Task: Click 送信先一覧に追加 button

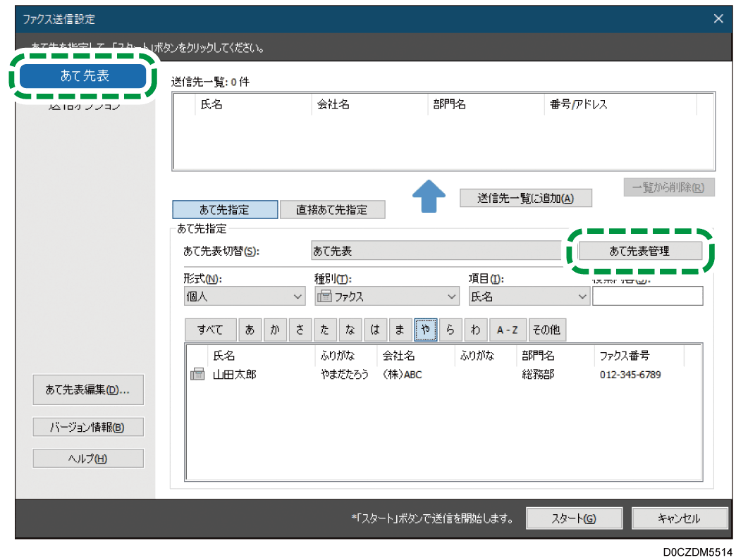Action: (x=525, y=198)
